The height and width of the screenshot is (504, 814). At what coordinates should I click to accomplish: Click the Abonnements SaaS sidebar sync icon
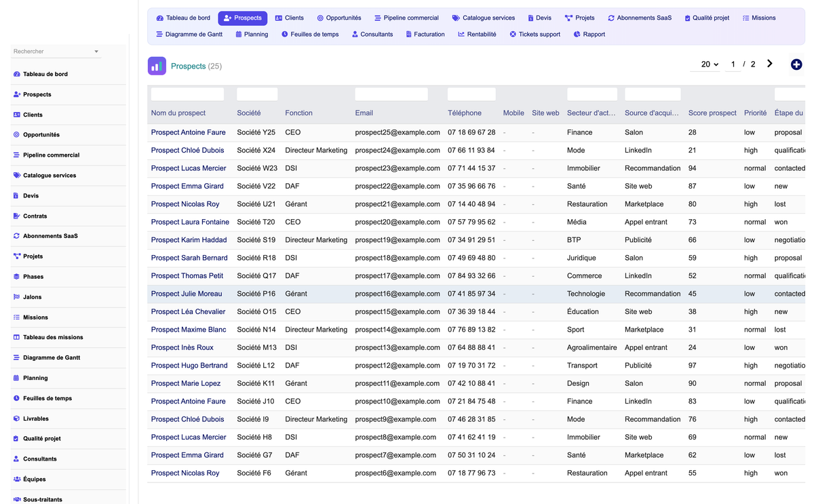[17, 236]
